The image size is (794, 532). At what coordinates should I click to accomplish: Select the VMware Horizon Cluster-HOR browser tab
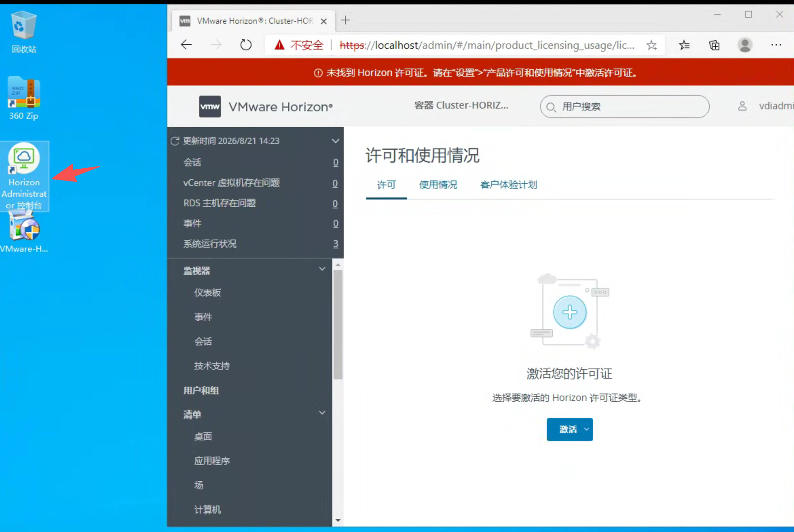coord(253,21)
